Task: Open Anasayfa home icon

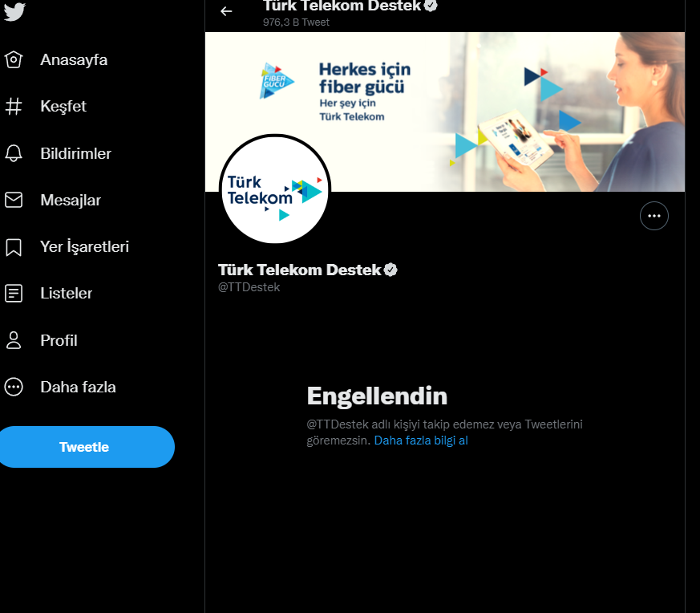Action: (14, 59)
